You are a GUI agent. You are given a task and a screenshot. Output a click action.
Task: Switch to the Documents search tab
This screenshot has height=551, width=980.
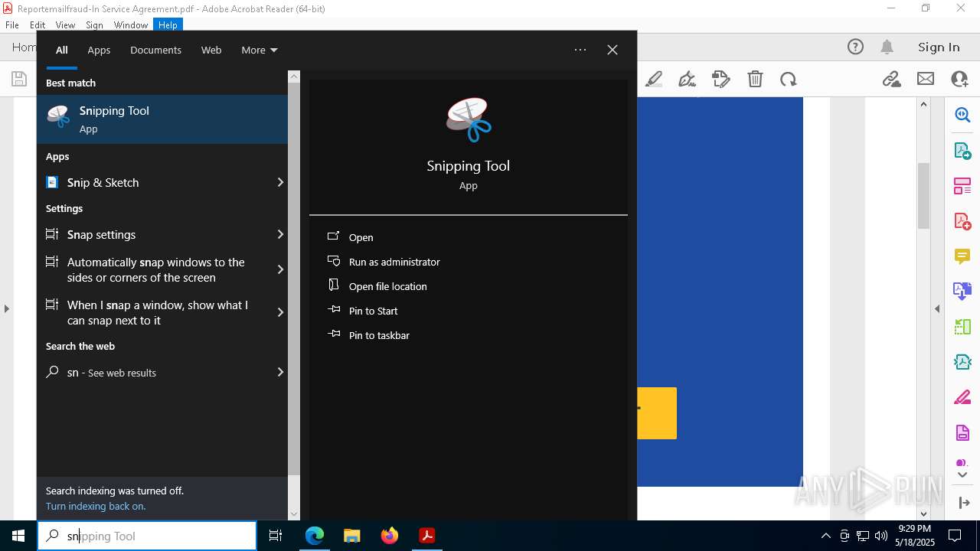pyautogui.click(x=155, y=50)
